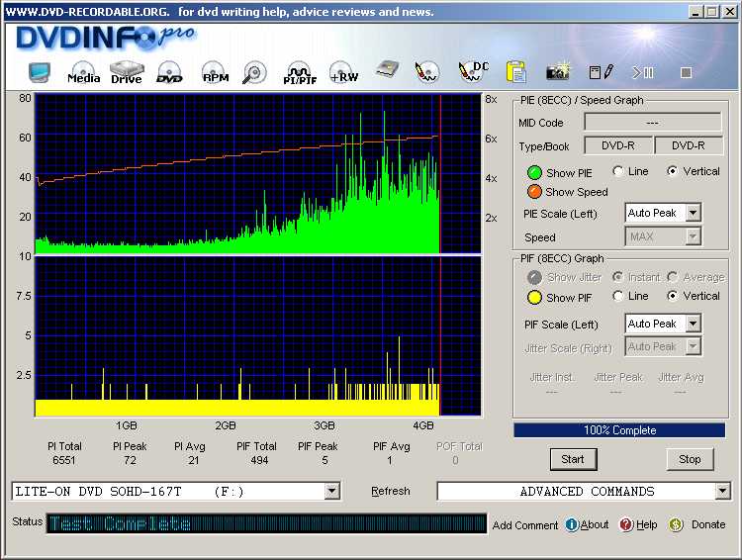Click the Stop button

coord(690,459)
